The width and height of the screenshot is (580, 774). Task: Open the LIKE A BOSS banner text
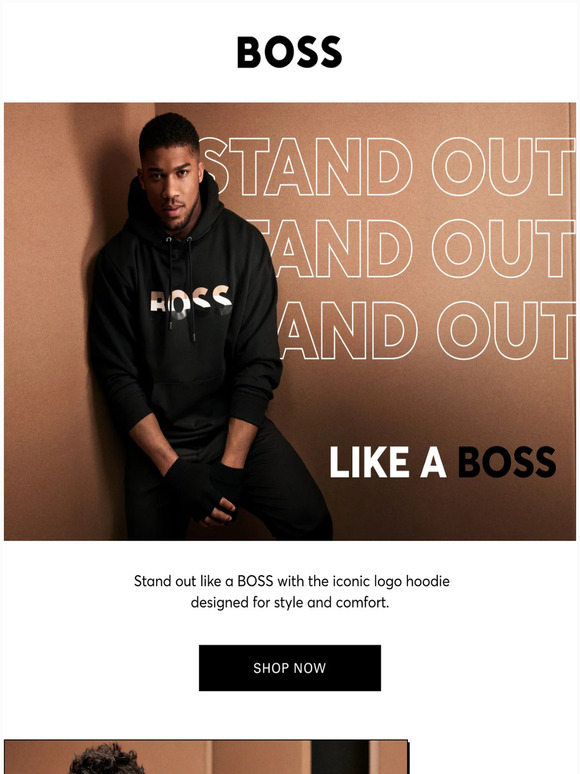point(443,462)
